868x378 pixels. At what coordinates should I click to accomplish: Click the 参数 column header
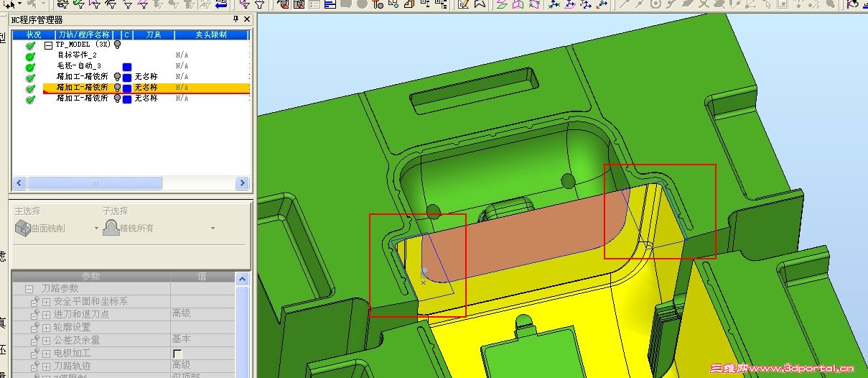[x=91, y=276]
